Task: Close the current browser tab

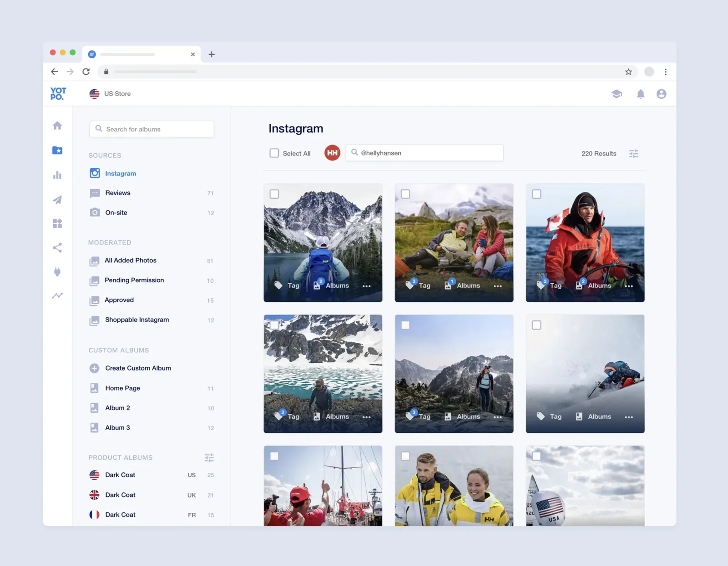Action: coord(193,55)
